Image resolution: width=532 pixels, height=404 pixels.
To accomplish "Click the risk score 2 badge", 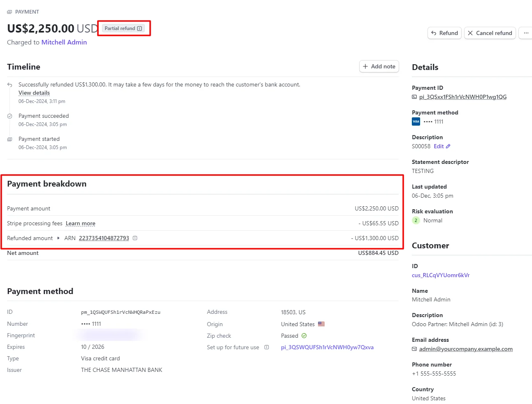I will (x=416, y=220).
